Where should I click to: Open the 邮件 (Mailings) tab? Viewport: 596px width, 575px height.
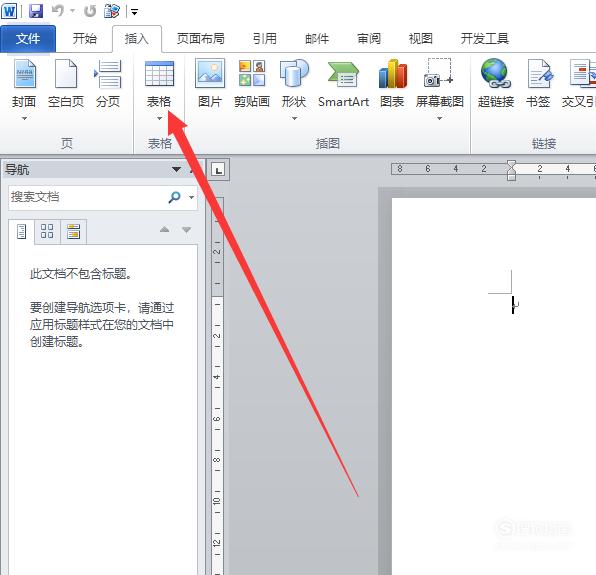pyautogui.click(x=317, y=38)
